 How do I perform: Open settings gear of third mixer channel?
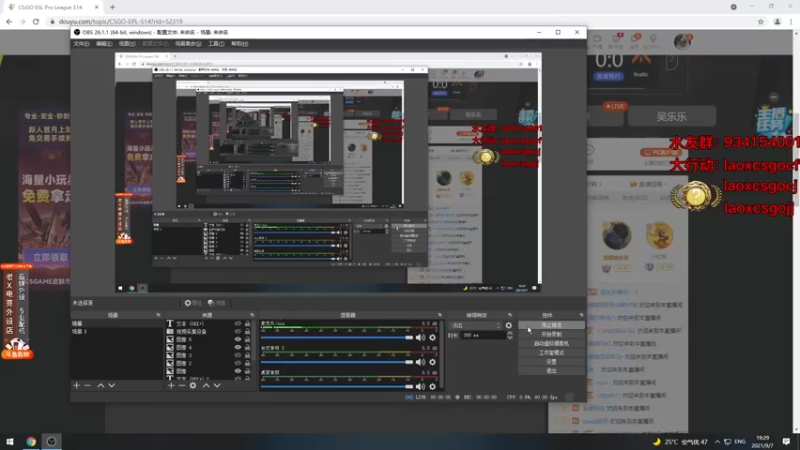click(x=433, y=386)
